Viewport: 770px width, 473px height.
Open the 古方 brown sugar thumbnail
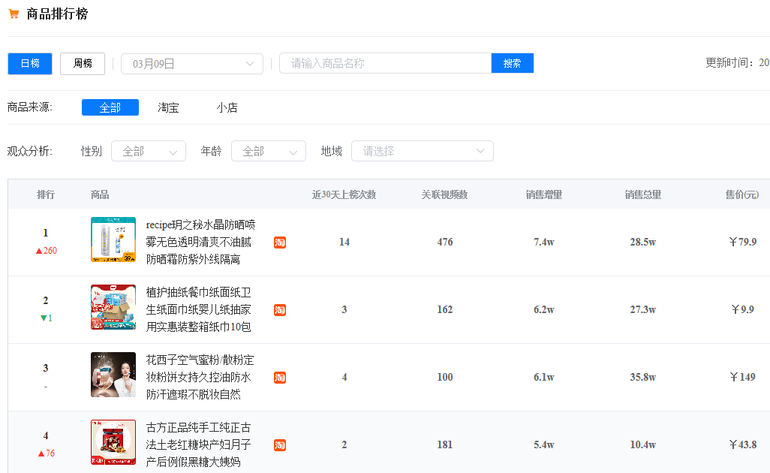pyautogui.click(x=113, y=442)
